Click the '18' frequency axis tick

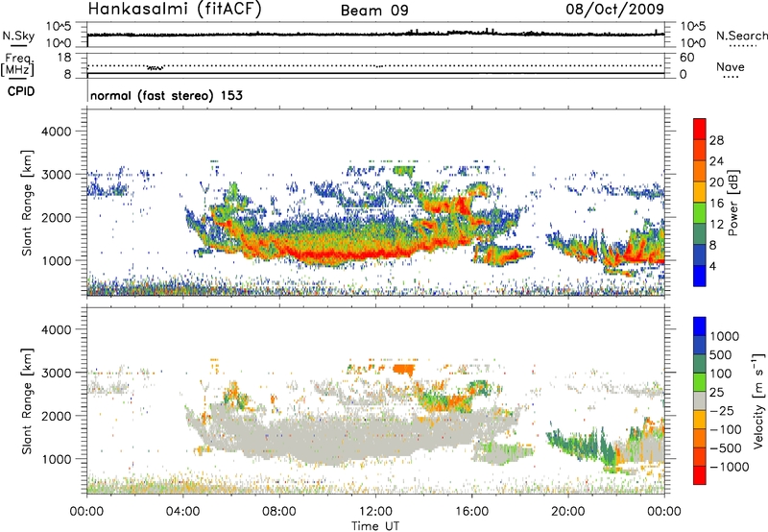[64, 58]
